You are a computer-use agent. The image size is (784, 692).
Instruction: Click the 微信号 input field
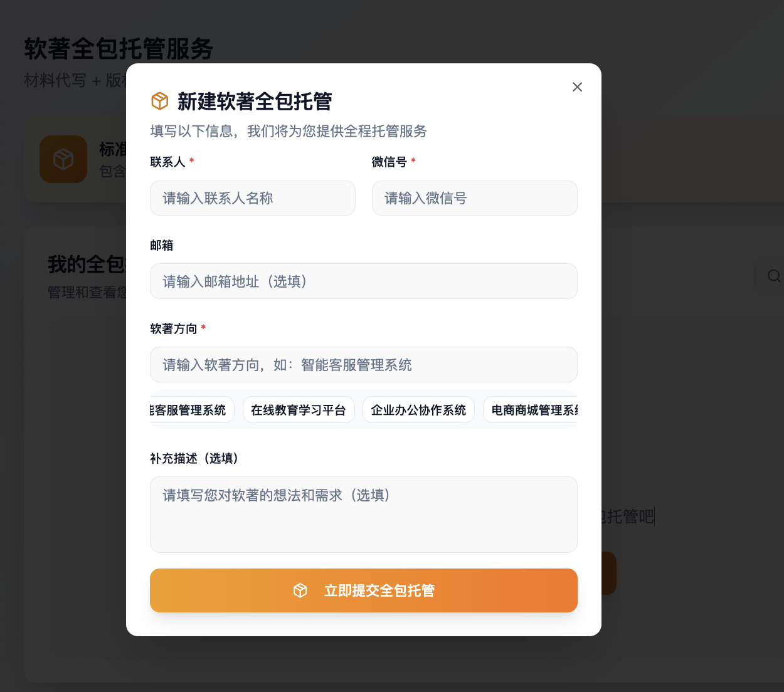coord(474,198)
